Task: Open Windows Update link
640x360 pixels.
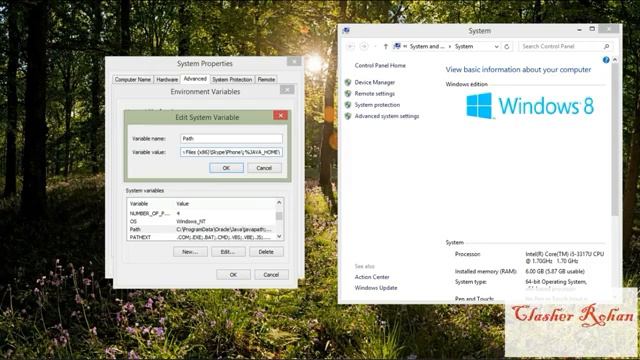Action: coord(376,288)
